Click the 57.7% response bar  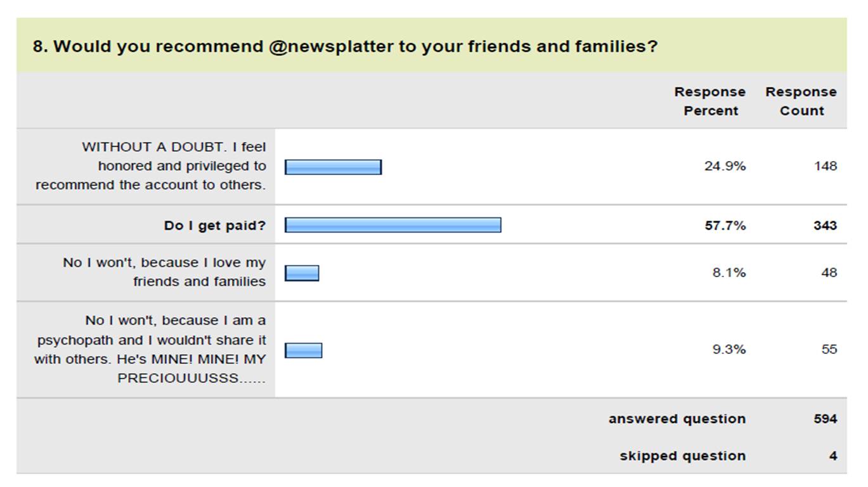392,225
